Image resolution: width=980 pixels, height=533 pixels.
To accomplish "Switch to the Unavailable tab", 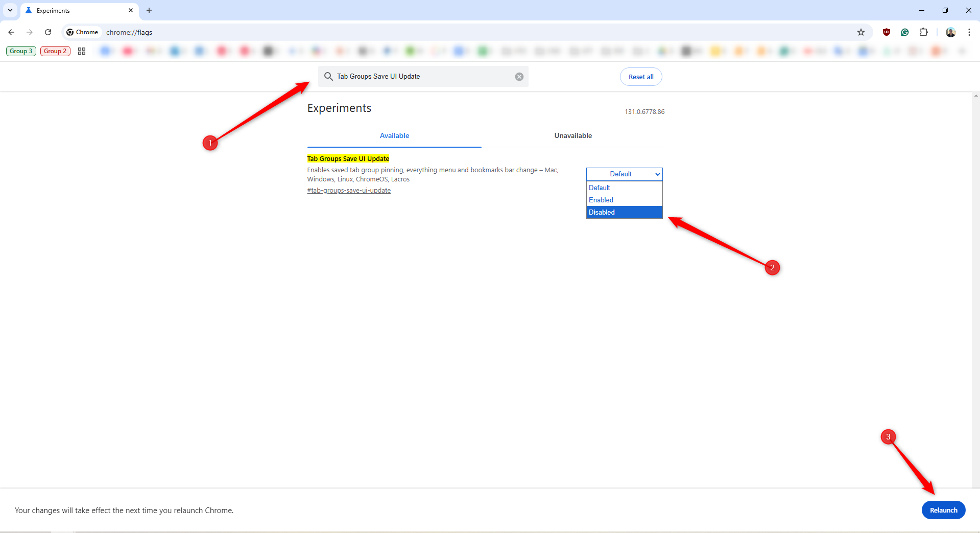I will tap(572, 135).
